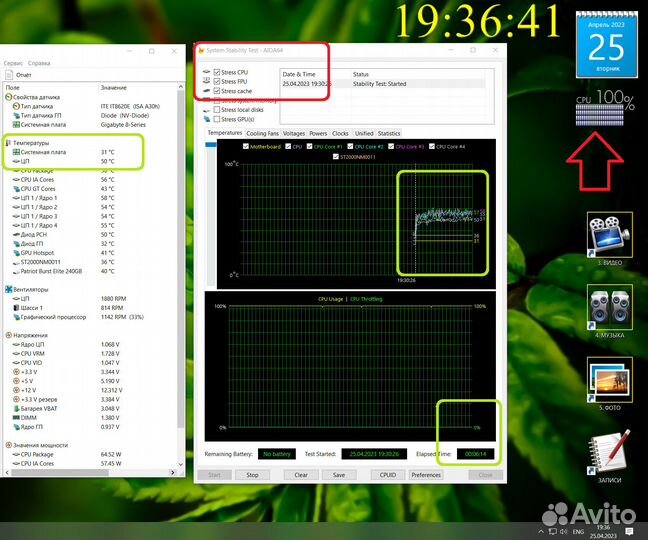Switch to the Unified tab
The image size is (648, 540).
364,133
